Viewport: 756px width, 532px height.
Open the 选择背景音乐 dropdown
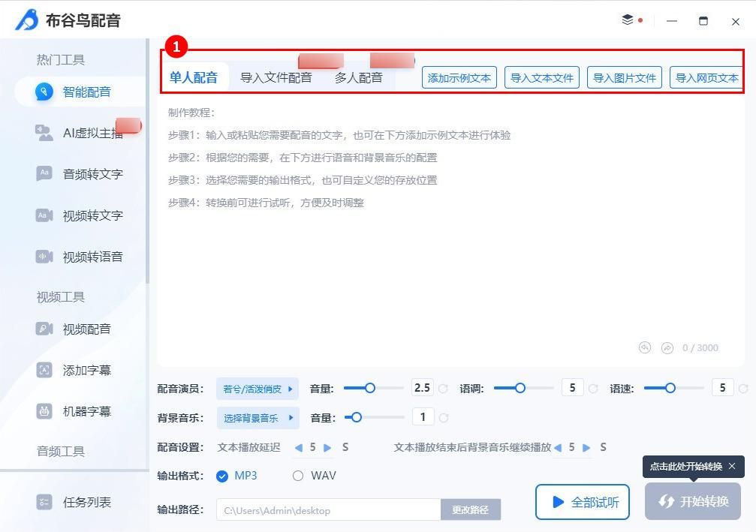[x=258, y=418]
